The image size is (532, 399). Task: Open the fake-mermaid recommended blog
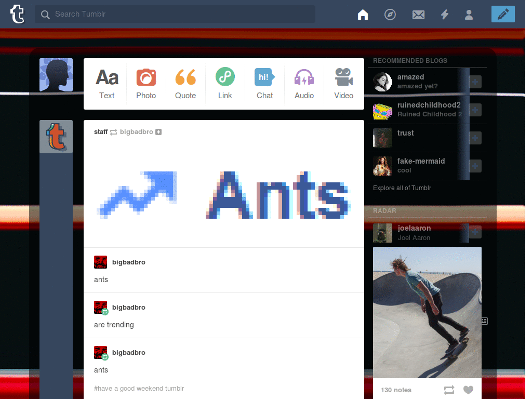(421, 161)
